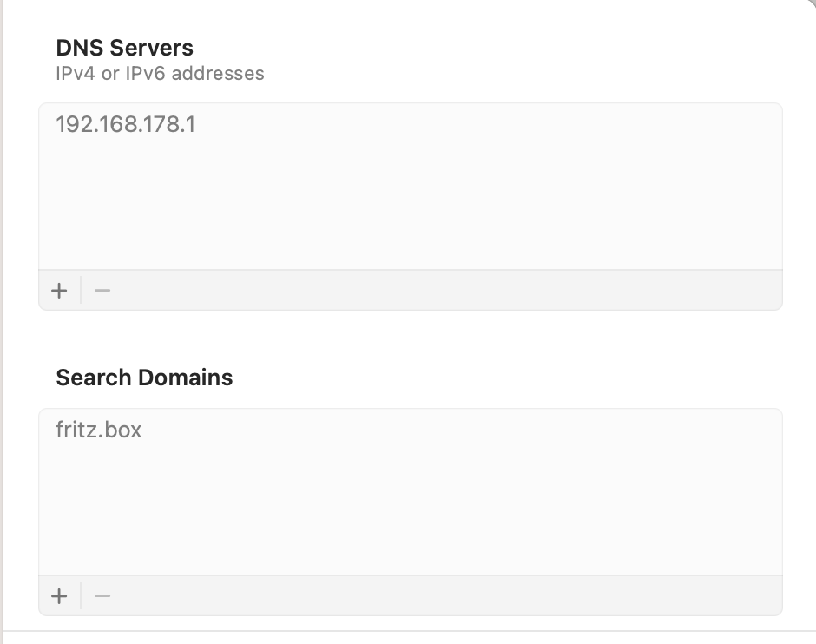Screen dimensions: 816x644
Task: Click the Search Domains heading
Action: coord(144,378)
